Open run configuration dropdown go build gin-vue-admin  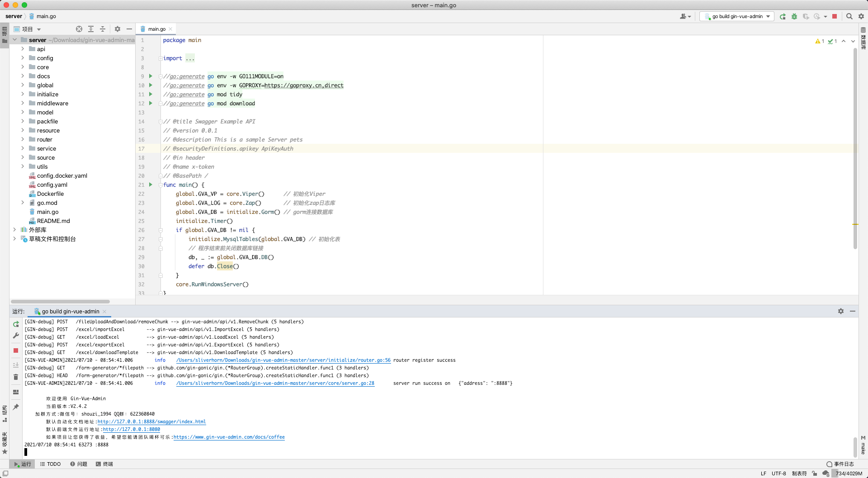737,16
